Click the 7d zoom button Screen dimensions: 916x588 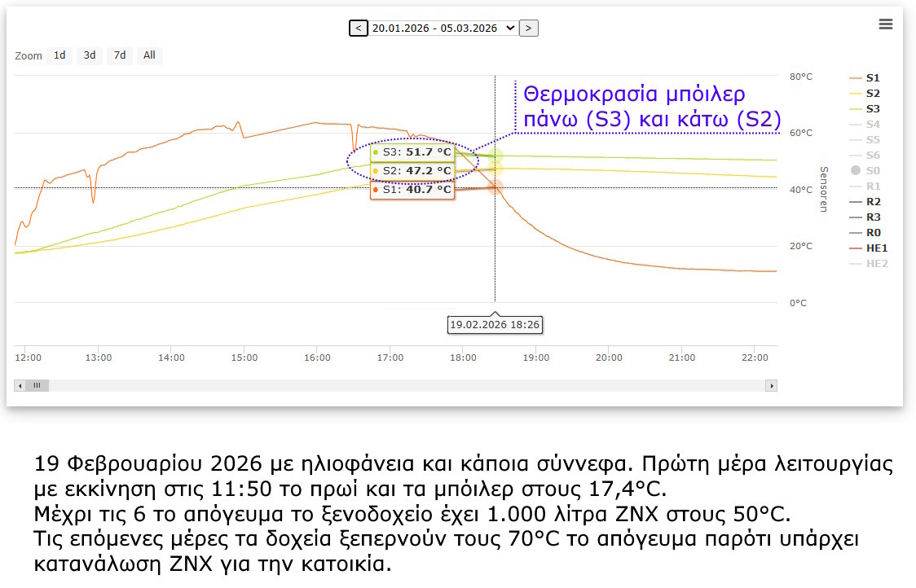[x=119, y=55]
